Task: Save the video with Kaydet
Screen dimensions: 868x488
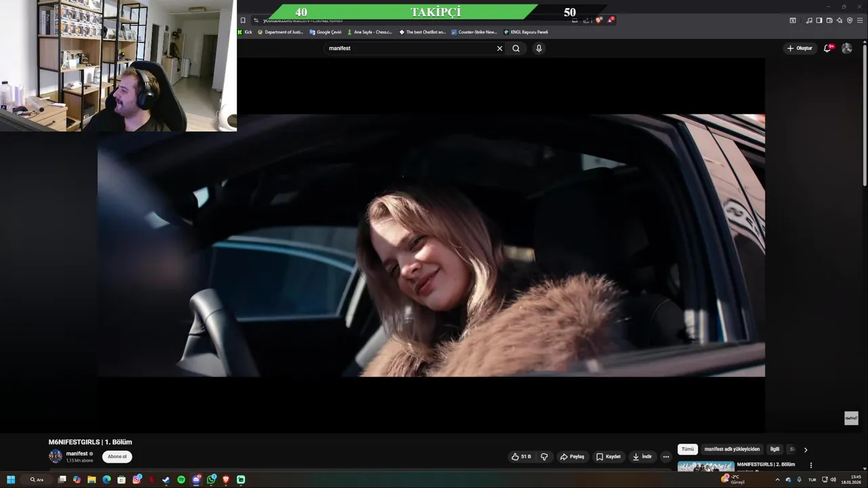Action: point(608,457)
